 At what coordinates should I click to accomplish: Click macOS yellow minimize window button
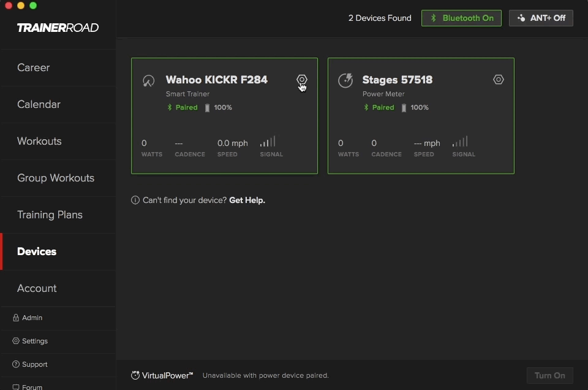click(21, 6)
